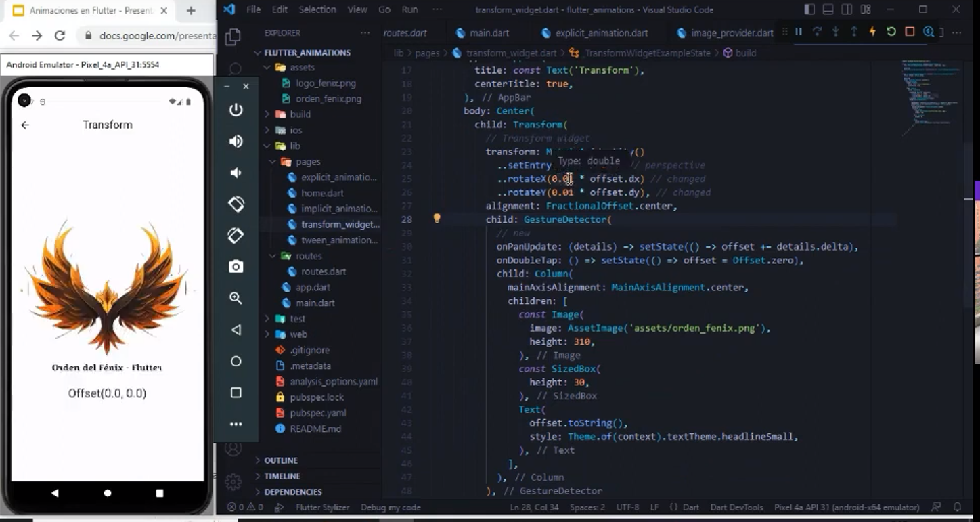Restart the debug session
Viewport: 980px width, 522px height.
[892, 32]
